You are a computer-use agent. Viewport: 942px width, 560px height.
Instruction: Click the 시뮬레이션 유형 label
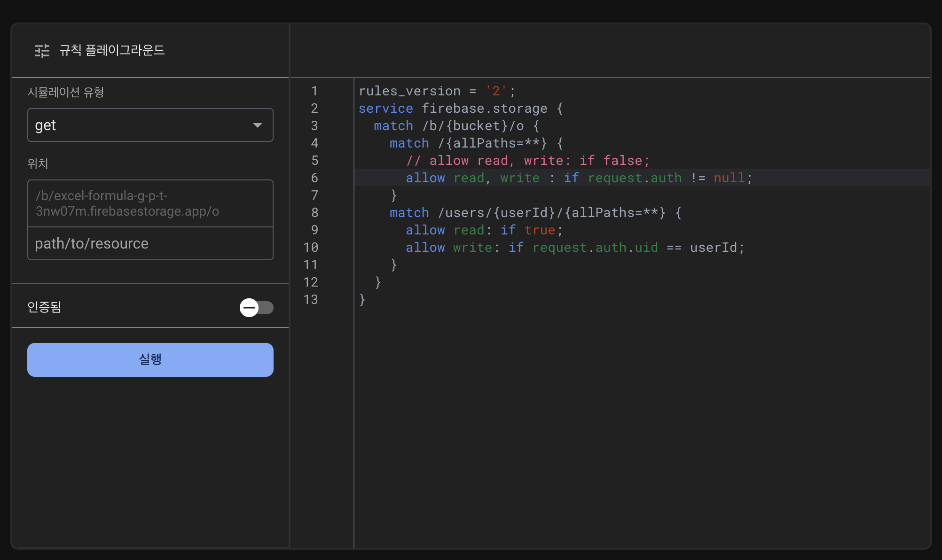(x=66, y=92)
